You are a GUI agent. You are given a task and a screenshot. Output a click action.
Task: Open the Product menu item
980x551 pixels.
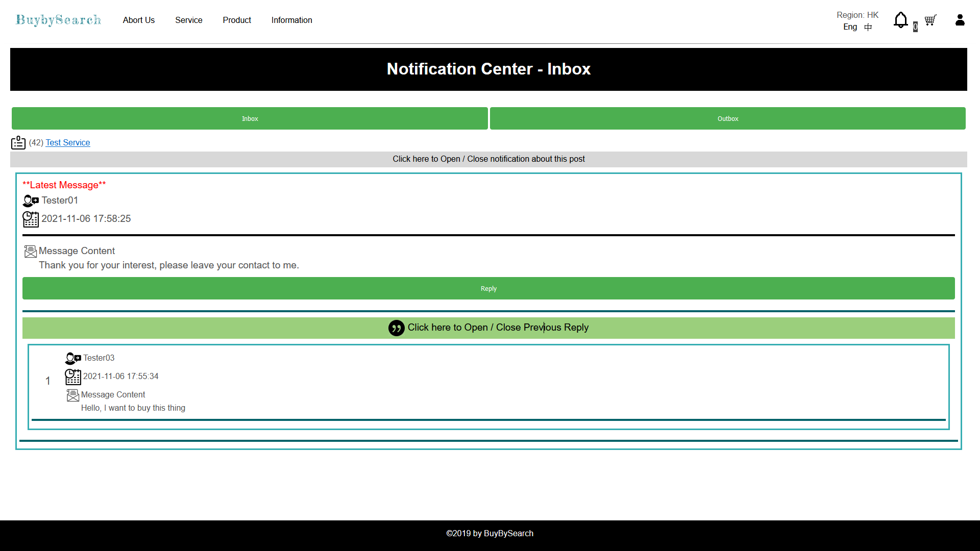pyautogui.click(x=237, y=20)
